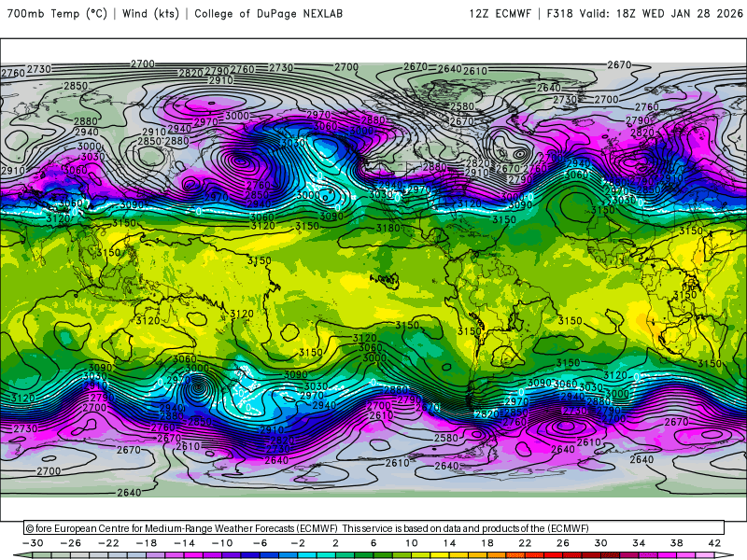The width and height of the screenshot is (747, 560).
Task: Click the "22" legend value
Action: 525,543
